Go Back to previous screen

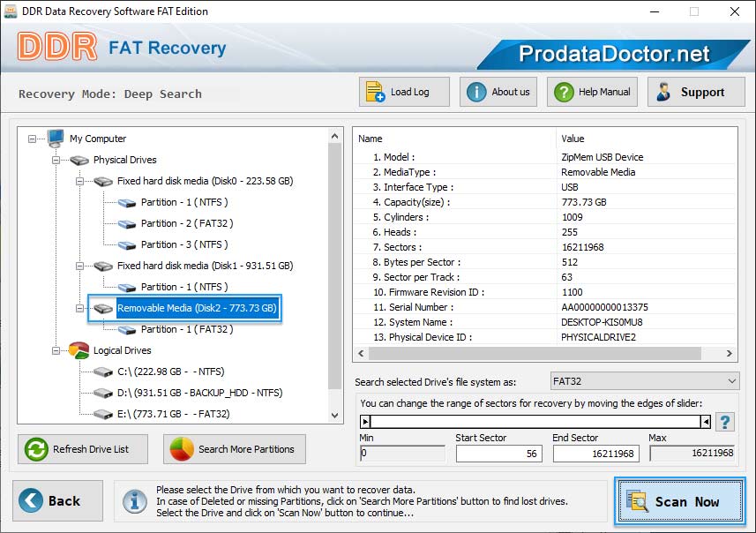pyautogui.click(x=58, y=500)
